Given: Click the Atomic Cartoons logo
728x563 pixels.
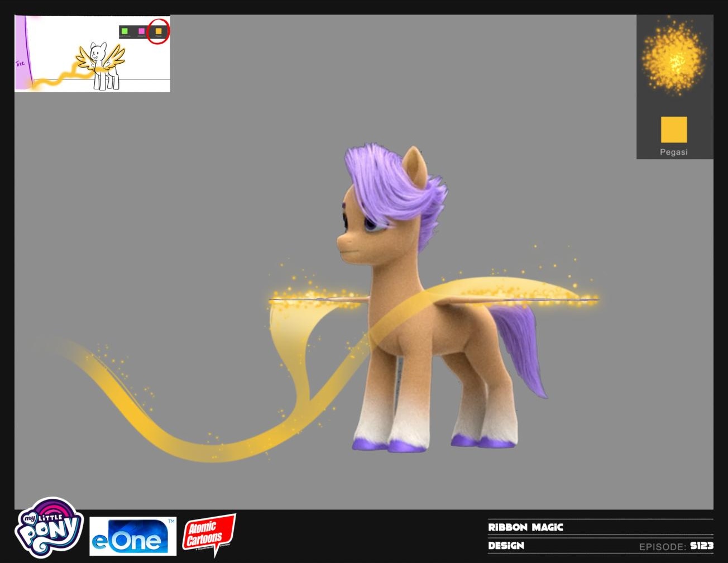Looking at the screenshot, I should 209,535.
